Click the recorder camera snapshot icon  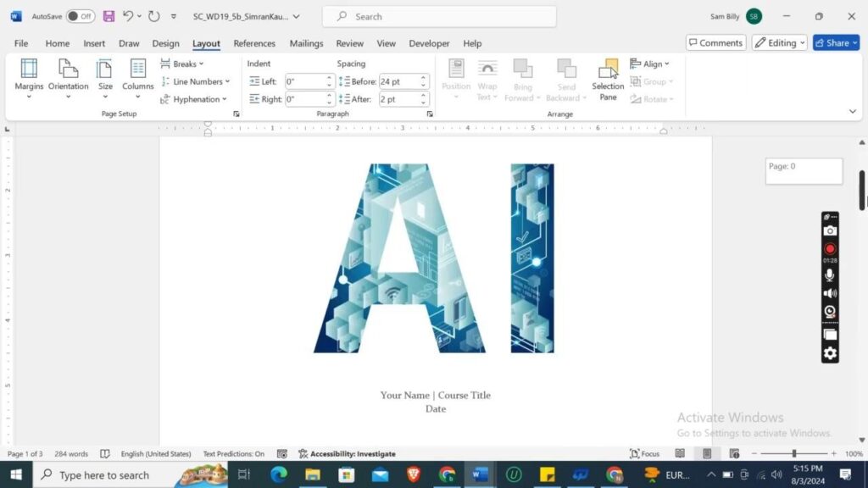pyautogui.click(x=830, y=230)
